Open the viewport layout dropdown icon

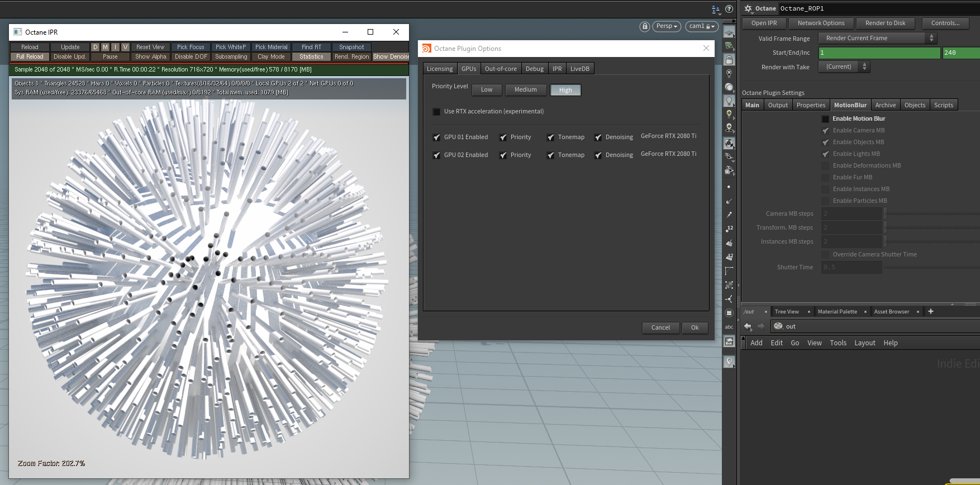coord(716,9)
